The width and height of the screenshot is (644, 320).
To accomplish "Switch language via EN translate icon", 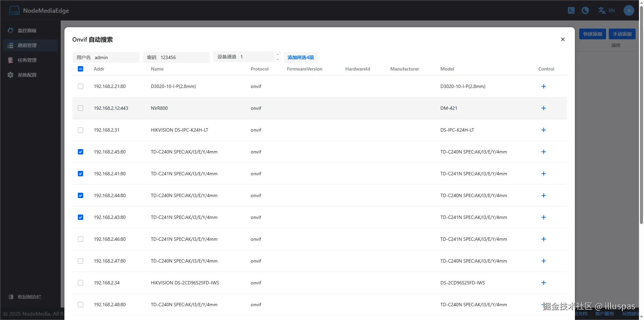I will (606, 10).
